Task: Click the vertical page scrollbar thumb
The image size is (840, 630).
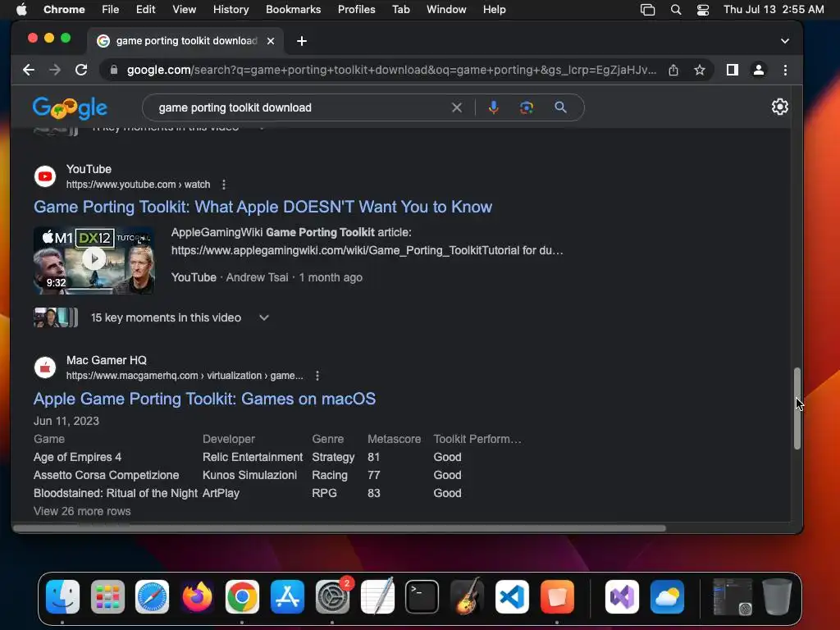Action: [797, 409]
